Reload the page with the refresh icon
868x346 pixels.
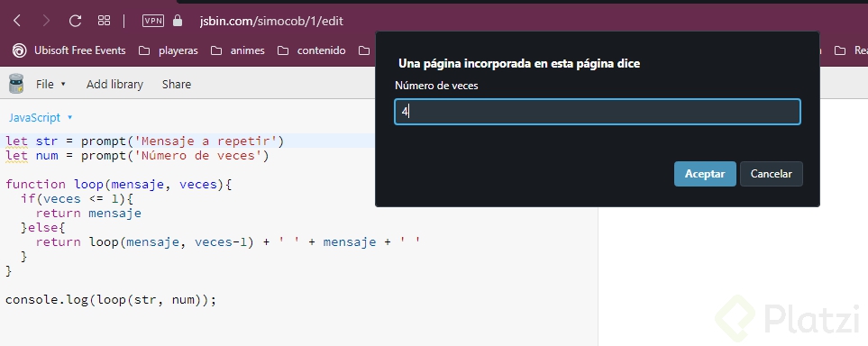(76, 21)
